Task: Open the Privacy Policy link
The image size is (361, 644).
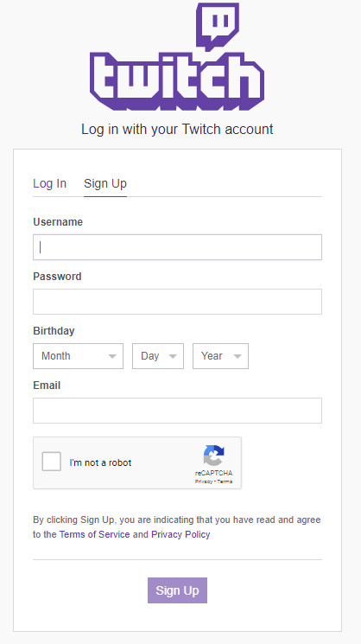Action: (180, 534)
